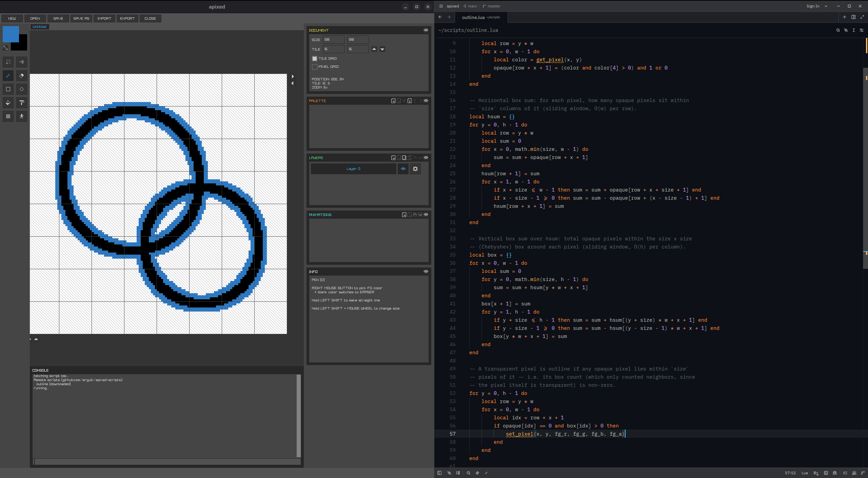Click Lua language selector in status bar
868x478 pixels.
point(805,473)
